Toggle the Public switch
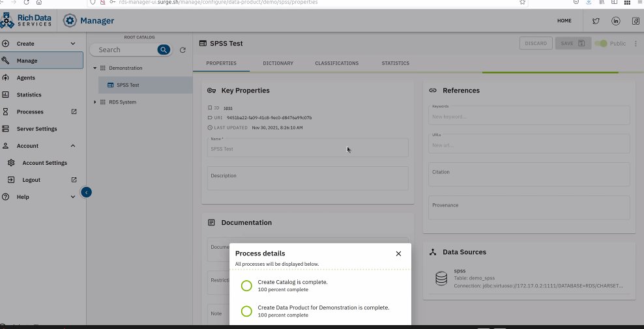Viewport: 644px width, 329px height. point(601,43)
